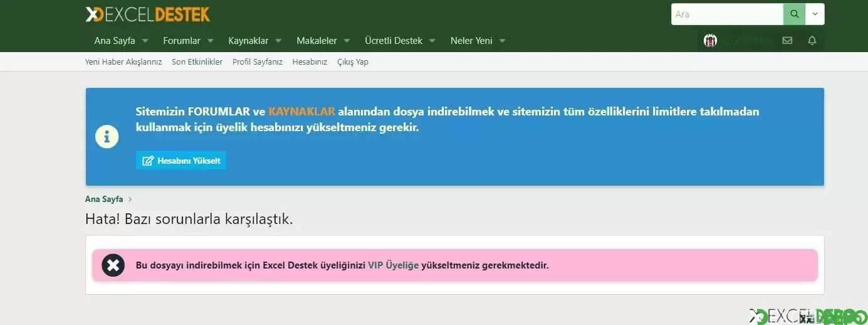
Task: Open Hesabınız link
Action: [x=310, y=62]
